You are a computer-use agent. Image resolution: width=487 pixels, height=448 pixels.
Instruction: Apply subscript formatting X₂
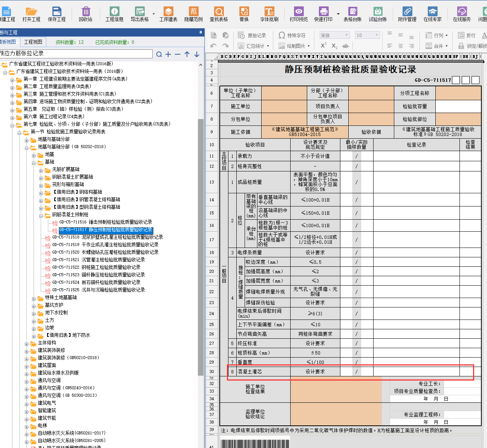point(334,46)
